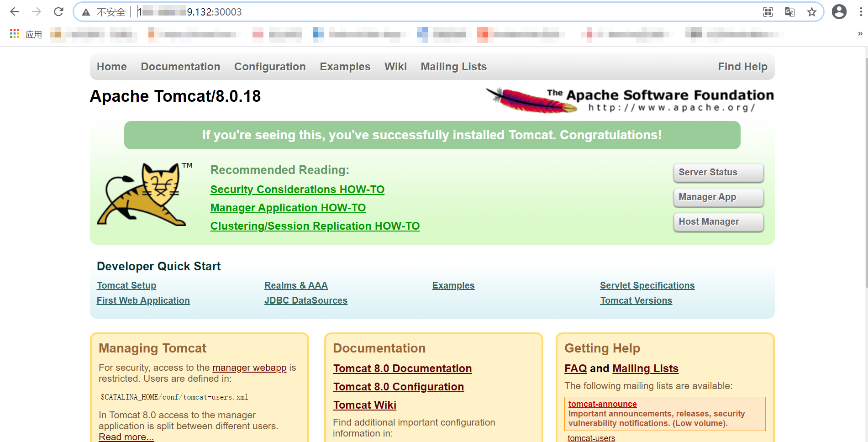The image size is (868, 442).
Task: Open the tomcat-announce mailing list link
Action: (602, 404)
